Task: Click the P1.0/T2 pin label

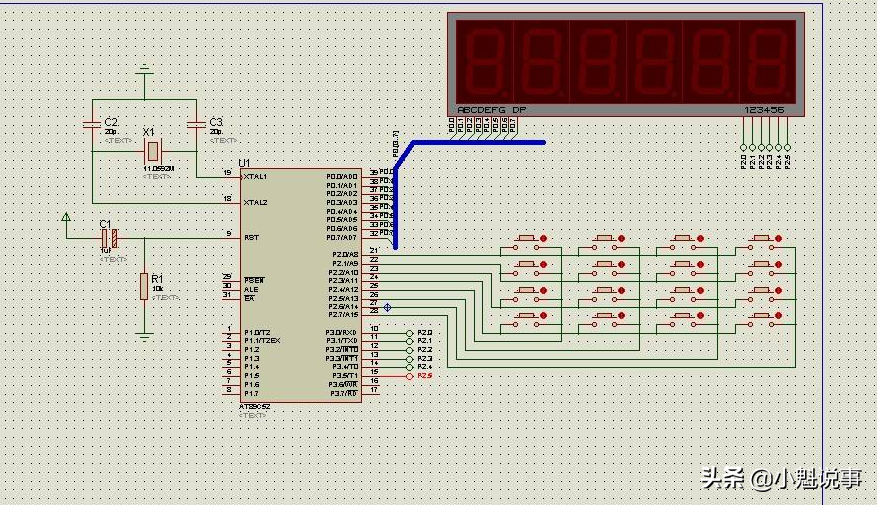Action: point(257,333)
